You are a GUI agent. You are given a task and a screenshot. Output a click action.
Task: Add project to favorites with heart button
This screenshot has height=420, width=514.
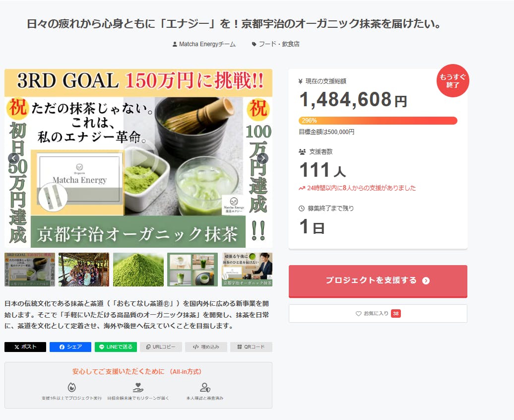(378, 314)
